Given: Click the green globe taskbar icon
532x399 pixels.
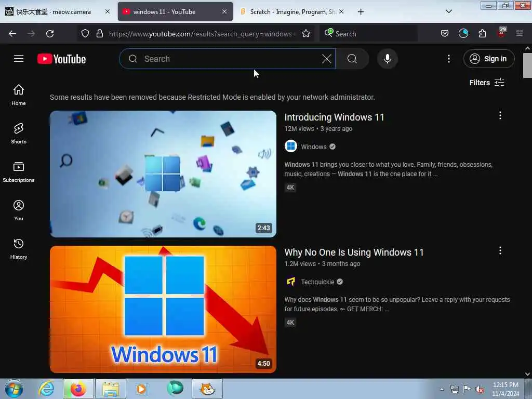Looking at the screenshot, I should (x=175, y=389).
